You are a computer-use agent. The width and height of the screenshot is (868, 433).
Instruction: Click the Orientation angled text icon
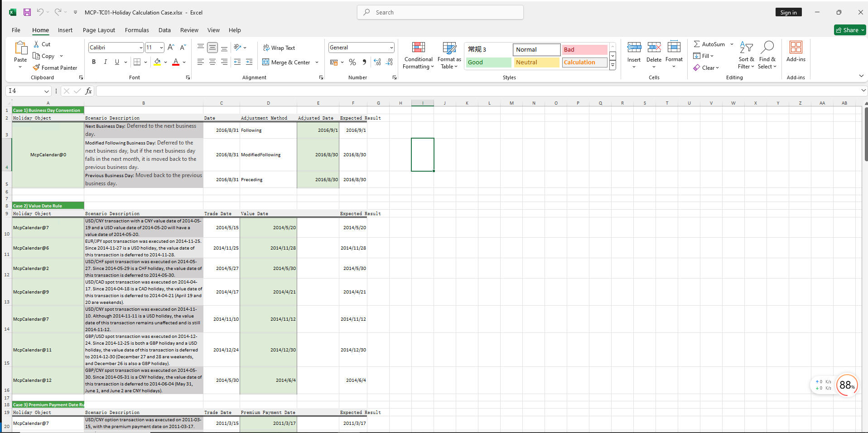[x=238, y=47]
